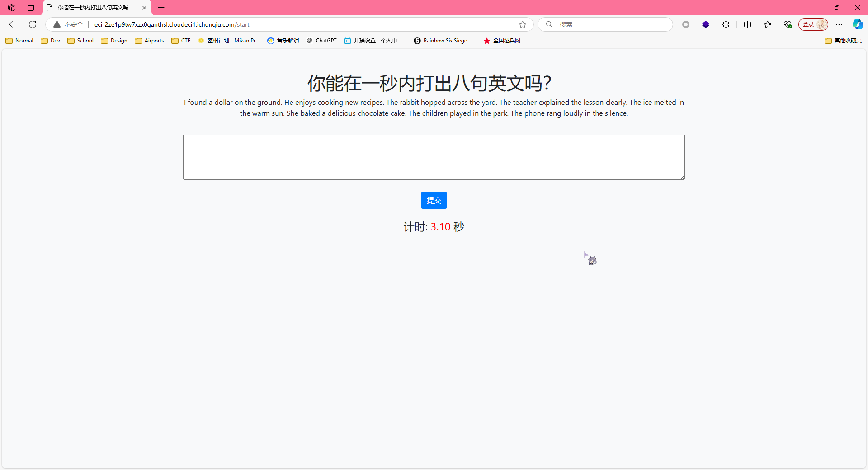Star this page as a favorite
Image resolution: width=868 pixels, height=470 pixels.
[523, 24]
